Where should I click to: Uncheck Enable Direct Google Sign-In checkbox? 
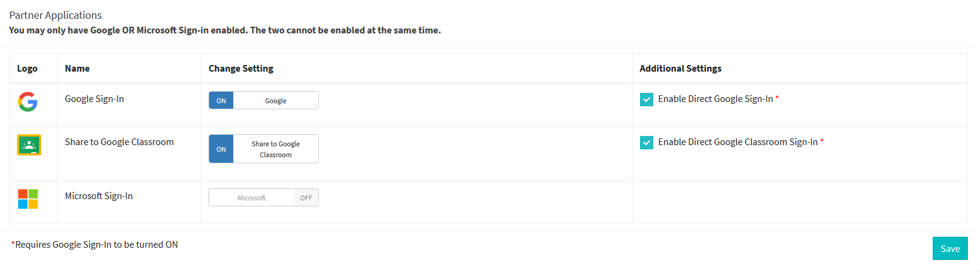coord(647,100)
